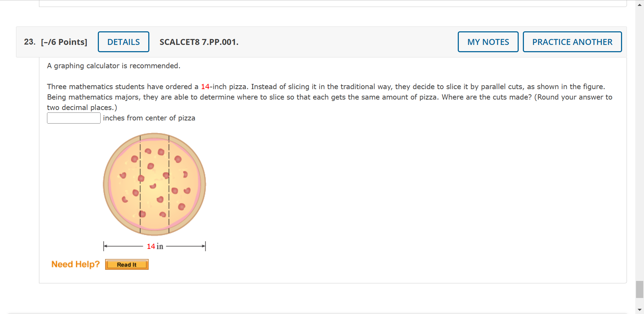Image resolution: width=644 pixels, height=314 pixels.
Task: Click the graphing calculator recommendation text
Action: point(114,65)
